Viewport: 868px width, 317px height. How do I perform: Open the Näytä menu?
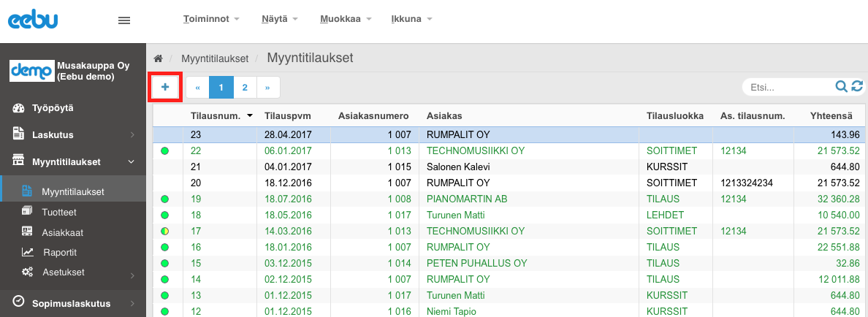point(280,19)
